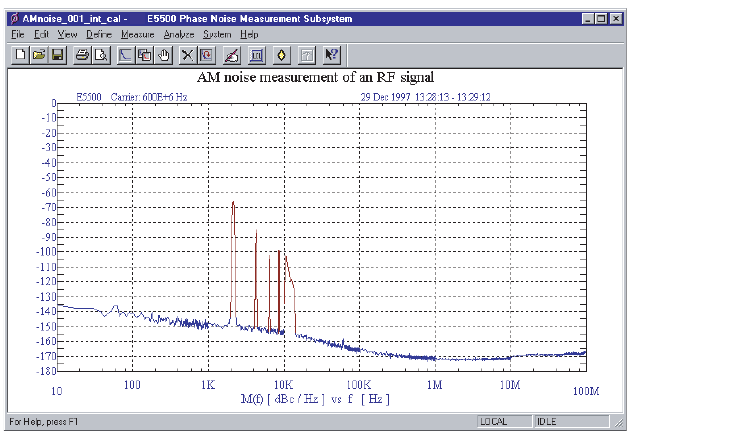Click the Print toolbar icon
Image resolution: width=729 pixels, height=434 pixels.
[82, 55]
